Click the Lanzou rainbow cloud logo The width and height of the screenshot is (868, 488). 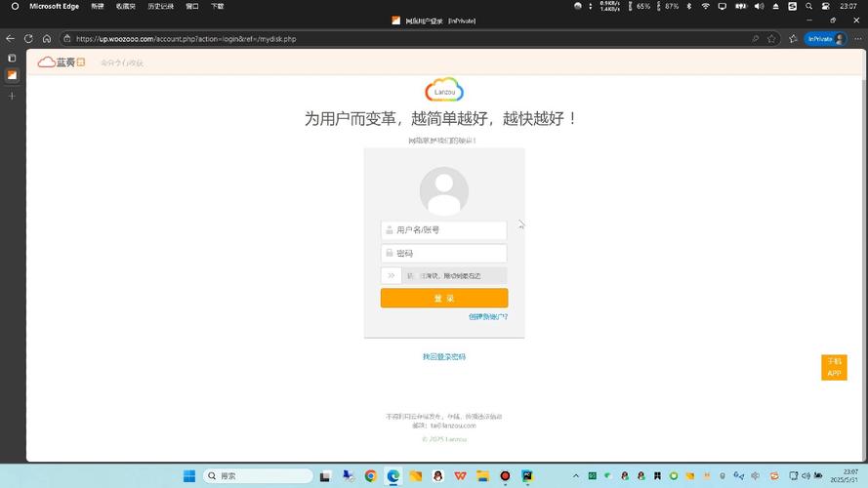click(x=444, y=90)
